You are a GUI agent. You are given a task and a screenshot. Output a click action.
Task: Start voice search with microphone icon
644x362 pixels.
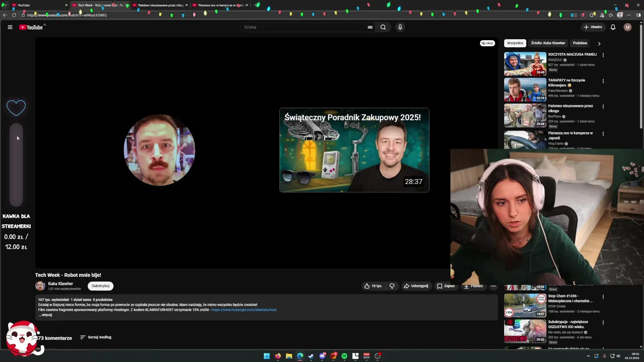coord(400,27)
